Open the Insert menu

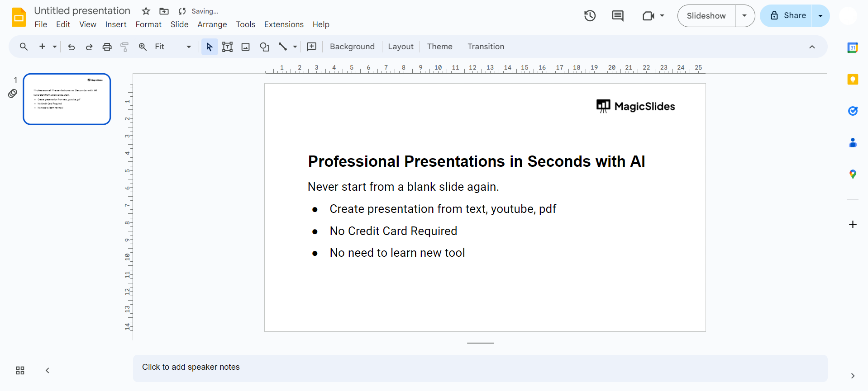(x=116, y=24)
